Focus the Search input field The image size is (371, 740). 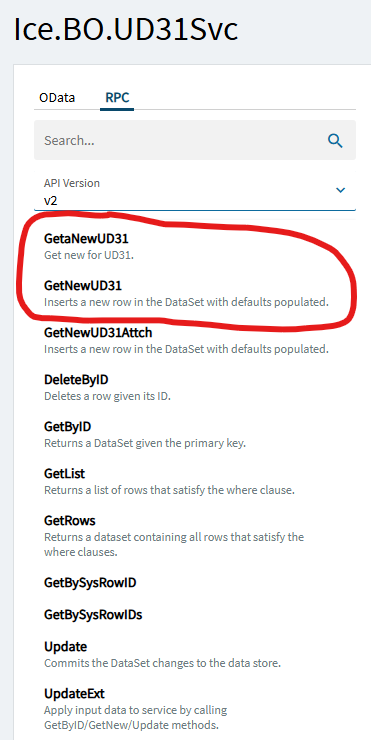click(195, 140)
